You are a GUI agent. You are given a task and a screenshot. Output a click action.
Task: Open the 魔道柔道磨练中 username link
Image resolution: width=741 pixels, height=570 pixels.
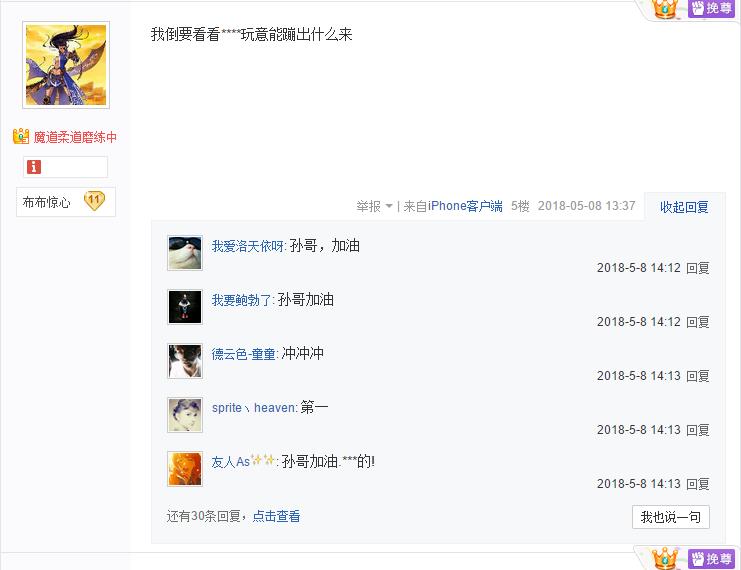tap(75, 138)
